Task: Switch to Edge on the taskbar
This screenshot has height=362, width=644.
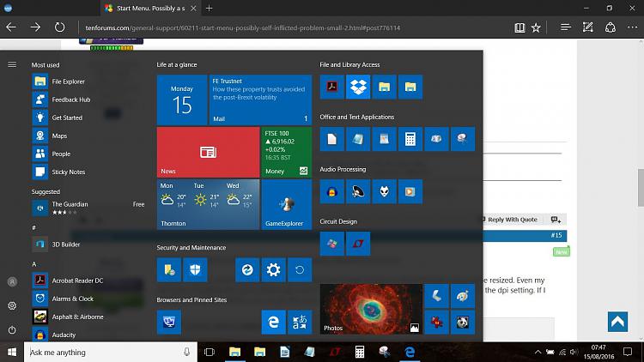Action: (410, 353)
